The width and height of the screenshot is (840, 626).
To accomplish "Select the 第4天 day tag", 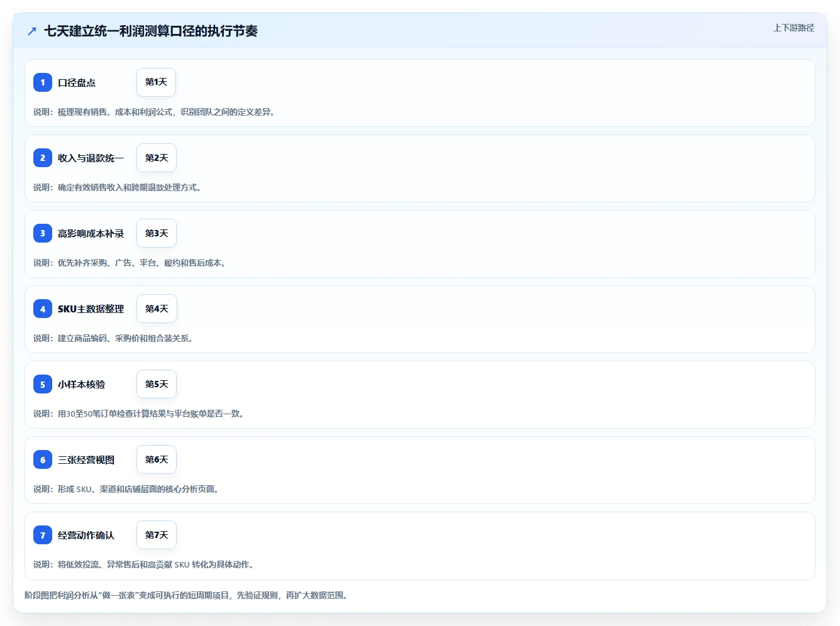I will 157,309.
